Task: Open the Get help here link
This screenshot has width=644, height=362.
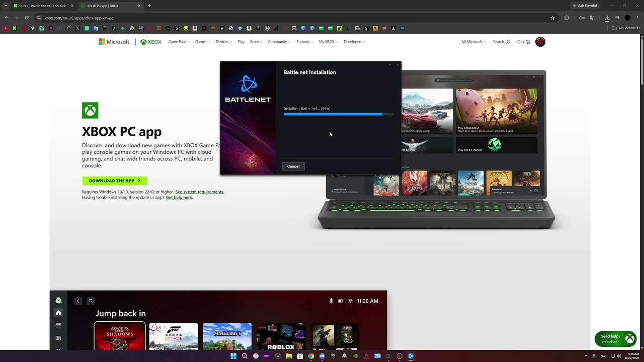Action: coord(179,198)
